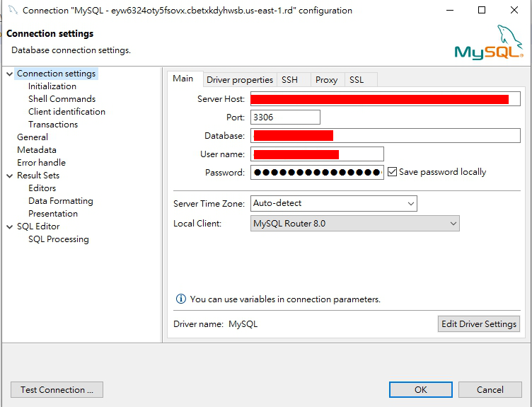Select Editors in the tree
The image size is (532, 407).
coord(42,188)
